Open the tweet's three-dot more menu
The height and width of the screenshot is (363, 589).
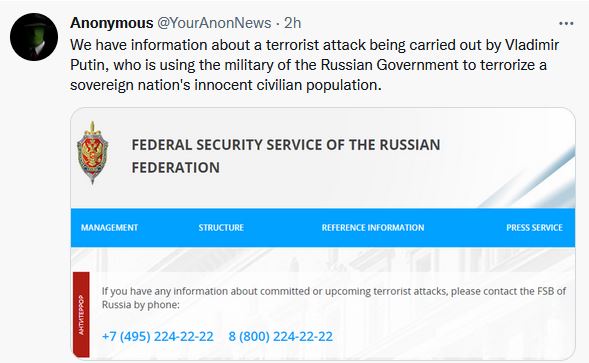click(x=566, y=24)
